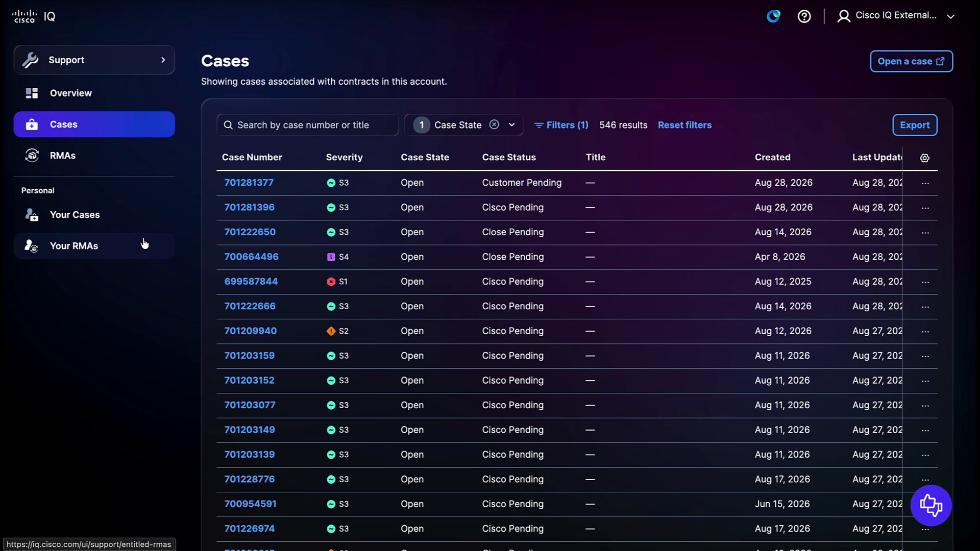980x551 pixels.
Task: Click Reset filters link
Action: [684, 125]
